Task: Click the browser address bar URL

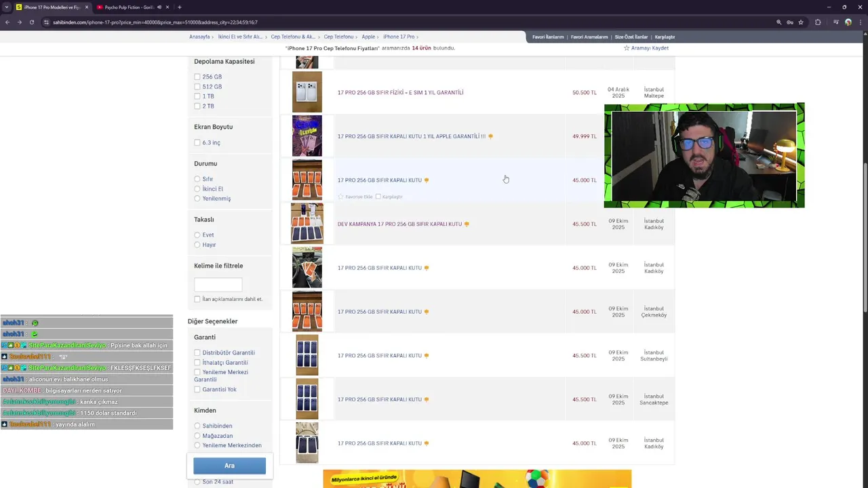Action: coord(155,22)
